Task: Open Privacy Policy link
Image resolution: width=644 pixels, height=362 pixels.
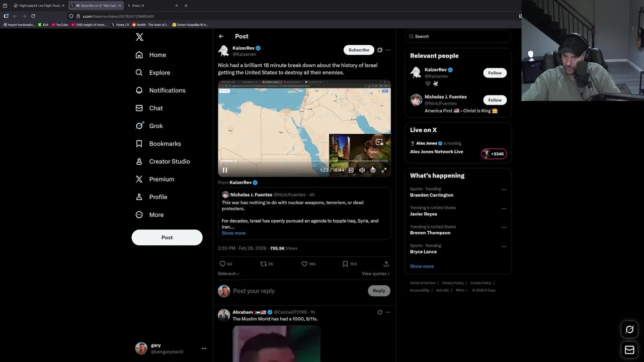Action: click(453, 283)
